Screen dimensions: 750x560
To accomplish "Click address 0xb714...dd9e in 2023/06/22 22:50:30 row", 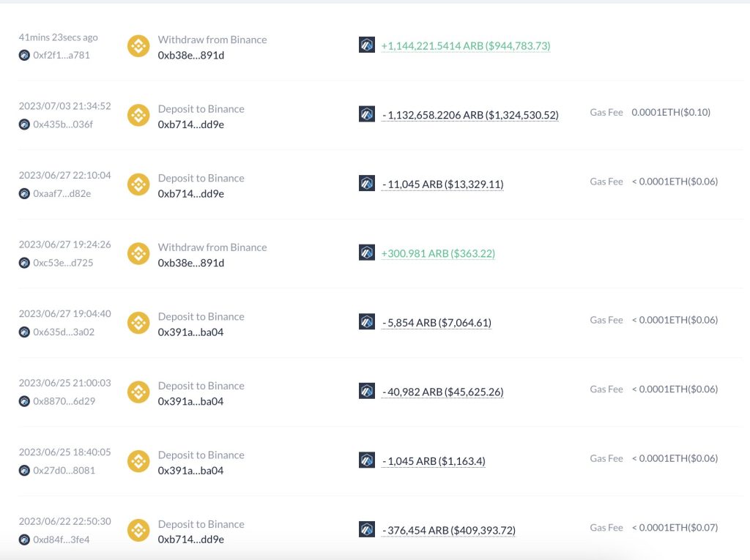I will [191, 539].
